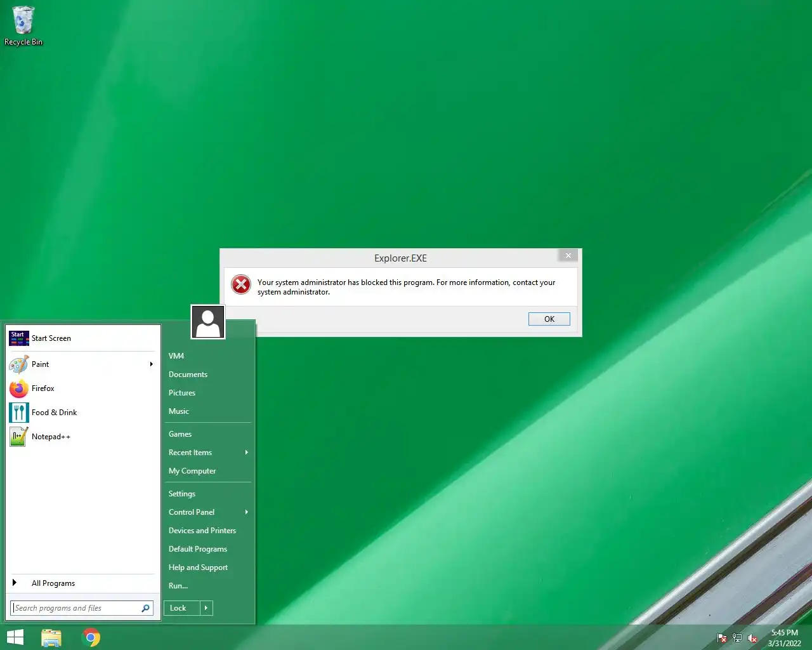Image resolution: width=812 pixels, height=650 pixels.
Task: Open the Start Screen entry
Action: 82,338
